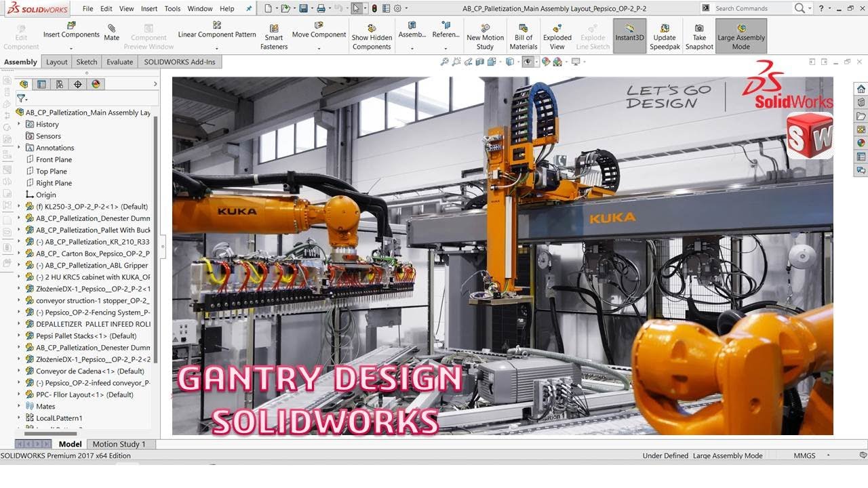Open the Custom Properties task pane icon
This screenshot has width=868, height=488.
(861, 157)
